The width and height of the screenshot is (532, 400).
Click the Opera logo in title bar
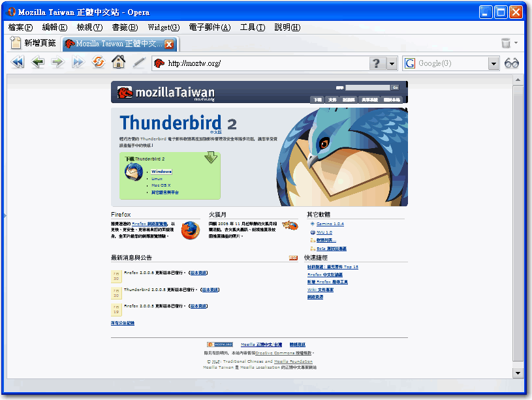(x=12, y=12)
